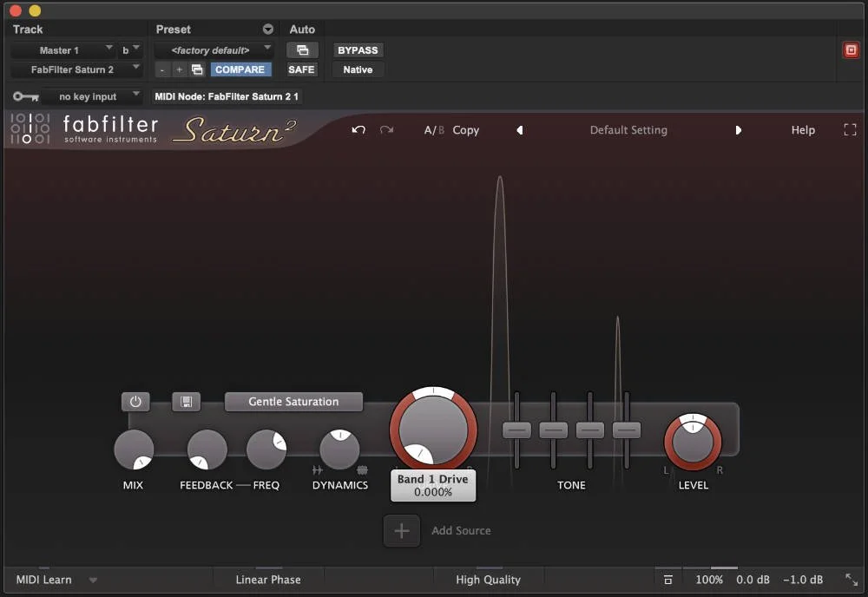Click the undo arrow icon
The height and width of the screenshot is (597, 868).
coord(358,130)
